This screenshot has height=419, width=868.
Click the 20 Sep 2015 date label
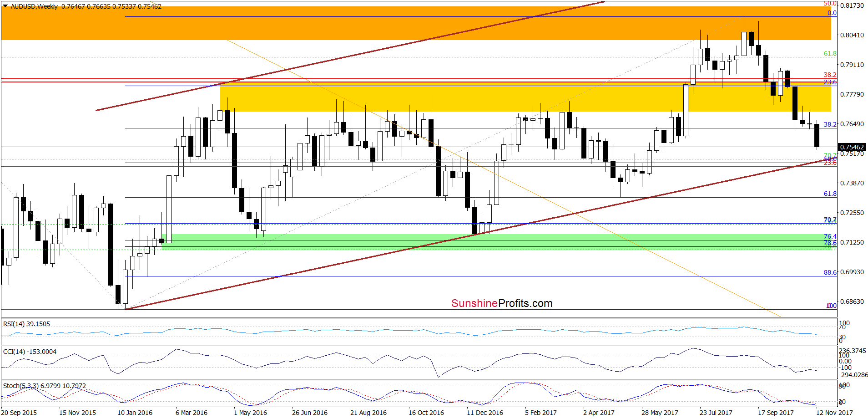pos(19,413)
